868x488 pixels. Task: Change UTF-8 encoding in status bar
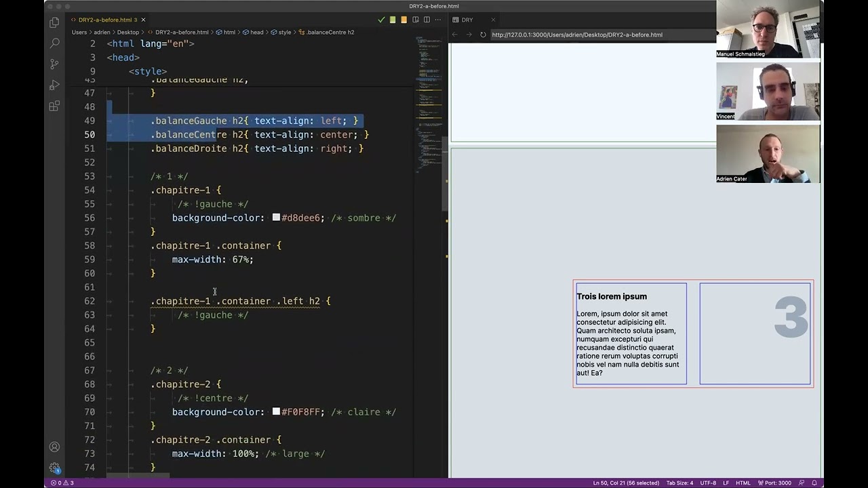[708, 483]
